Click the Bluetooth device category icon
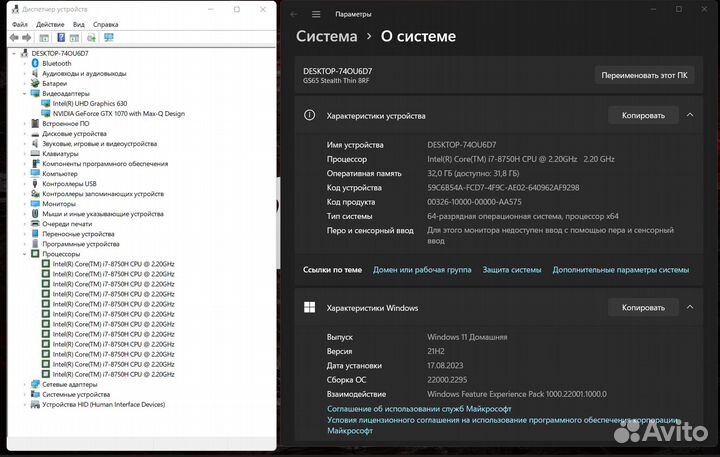Screen dimensions: 720x457 (x=36, y=63)
